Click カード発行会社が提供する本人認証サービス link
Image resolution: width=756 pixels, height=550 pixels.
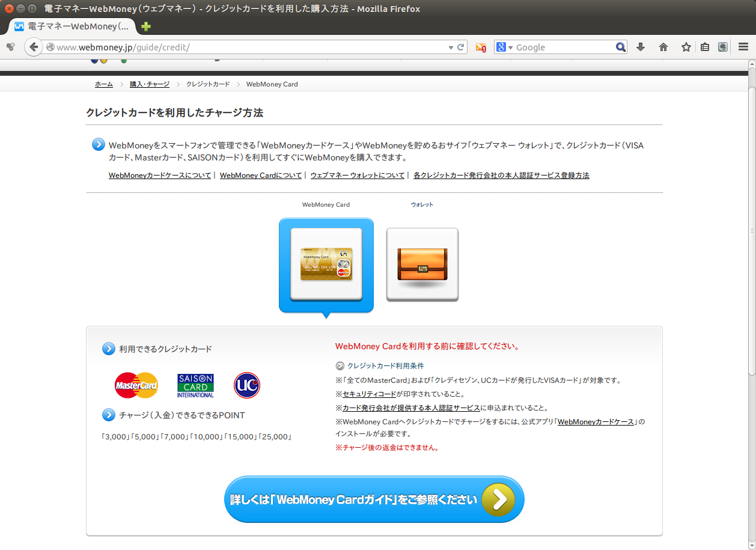[411, 408]
